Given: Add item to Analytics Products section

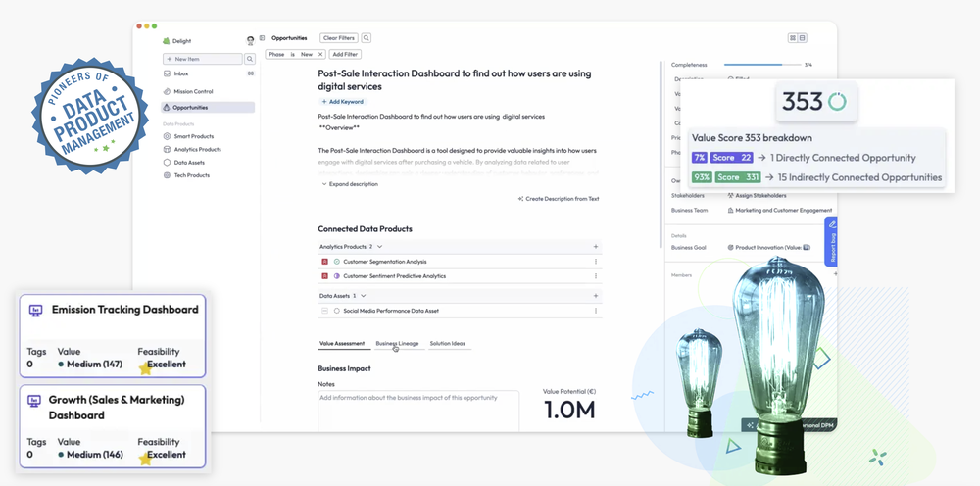Looking at the screenshot, I should (x=596, y=247).
